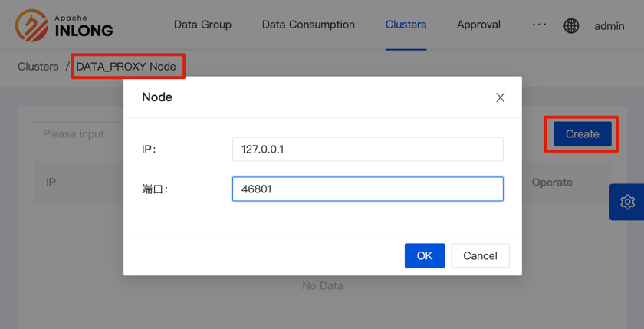Switch to Data Consumption in navigation
Viewport: 644px width, 329px height.
click(x=308, y=25)
